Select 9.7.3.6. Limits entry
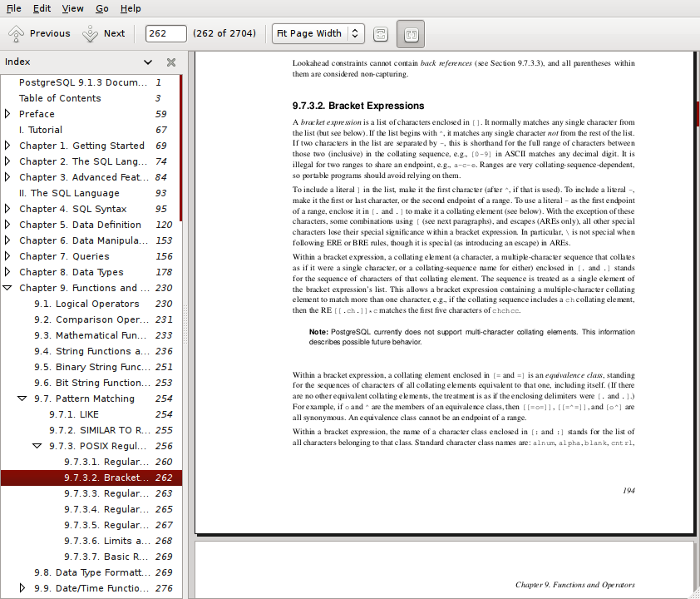The image size is (700, 599). coord(91,541)
